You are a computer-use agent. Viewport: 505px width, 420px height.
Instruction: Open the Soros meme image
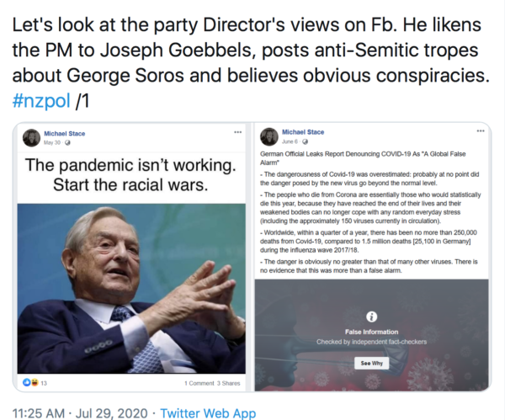pos(131,288)
